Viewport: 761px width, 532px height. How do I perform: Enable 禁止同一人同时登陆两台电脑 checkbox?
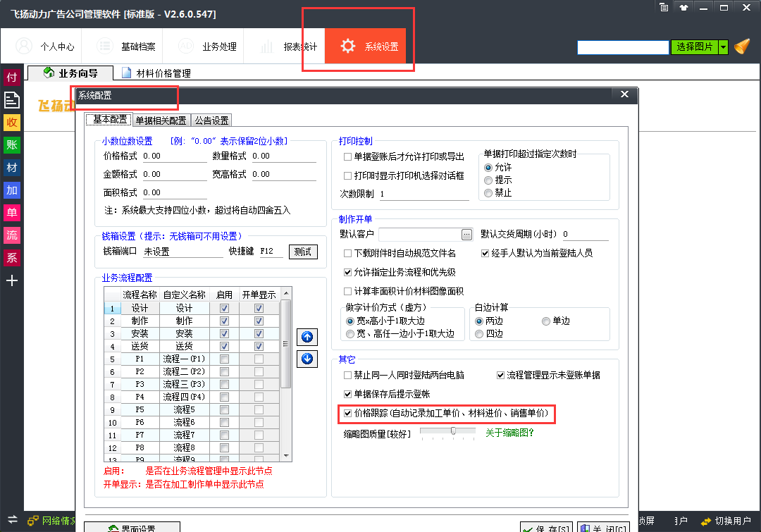pyautogui.click(x=347, y=376)
